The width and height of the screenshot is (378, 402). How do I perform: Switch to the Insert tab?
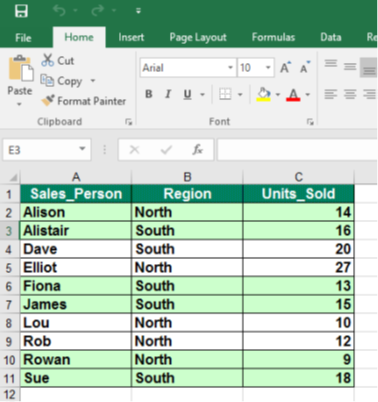pyautogui.click(x=131, y=37)
